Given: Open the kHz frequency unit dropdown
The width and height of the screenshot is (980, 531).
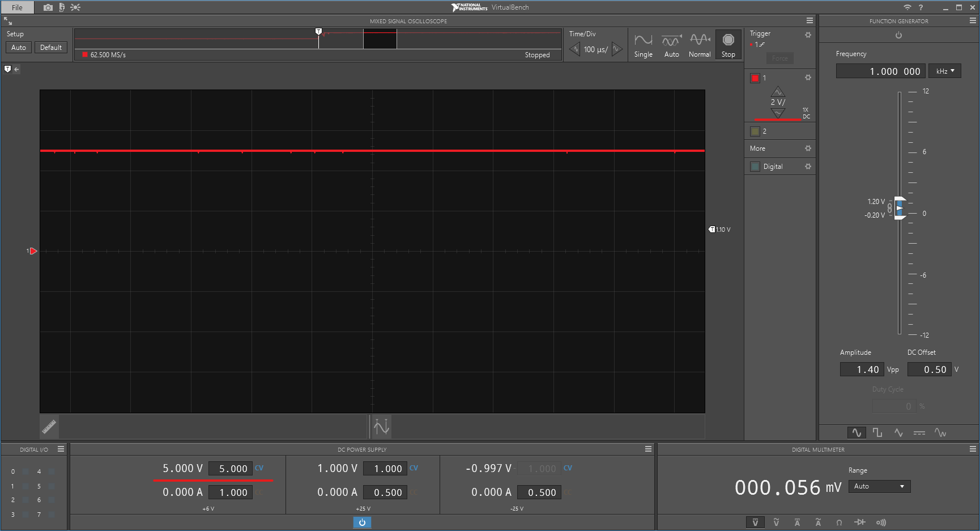Looking at the screenshot, I should 945,71.
